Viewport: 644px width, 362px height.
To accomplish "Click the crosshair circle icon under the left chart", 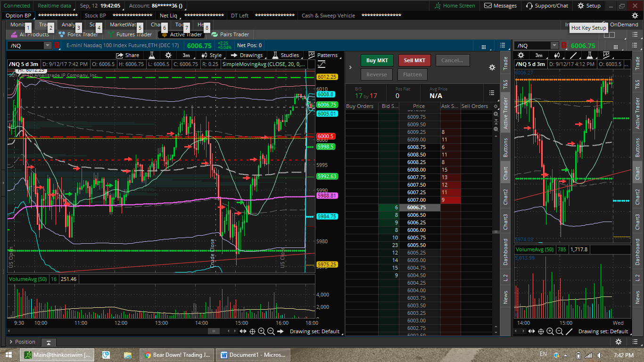I will 252,331.
